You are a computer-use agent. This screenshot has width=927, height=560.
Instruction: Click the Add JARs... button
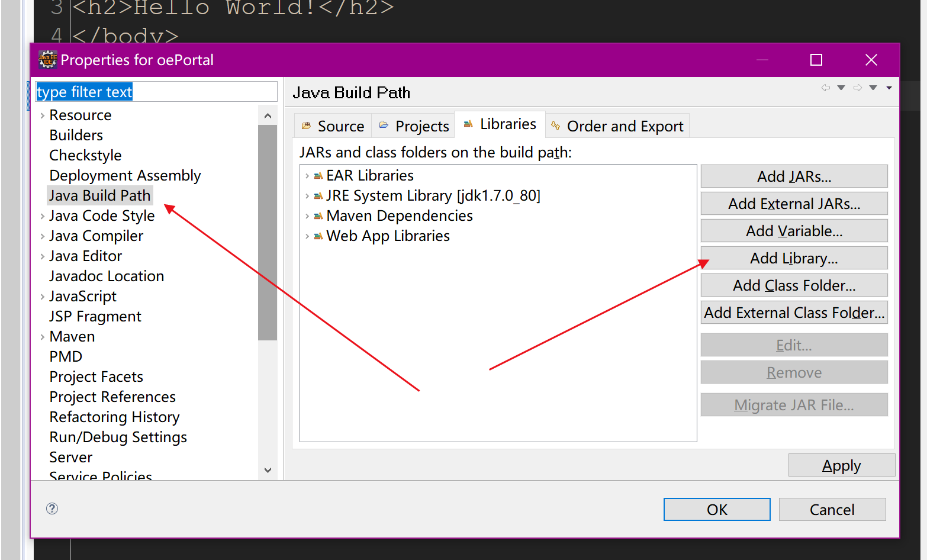click(794, 176)
